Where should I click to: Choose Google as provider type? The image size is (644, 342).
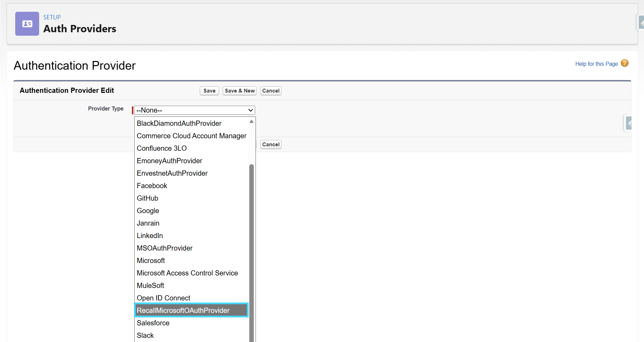[x=191, y=211]
